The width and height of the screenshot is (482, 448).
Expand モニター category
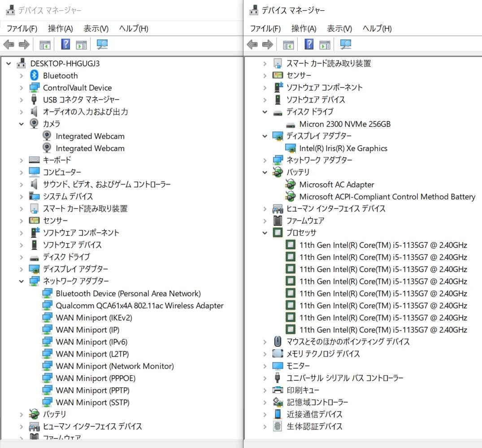tap(265, 366)
